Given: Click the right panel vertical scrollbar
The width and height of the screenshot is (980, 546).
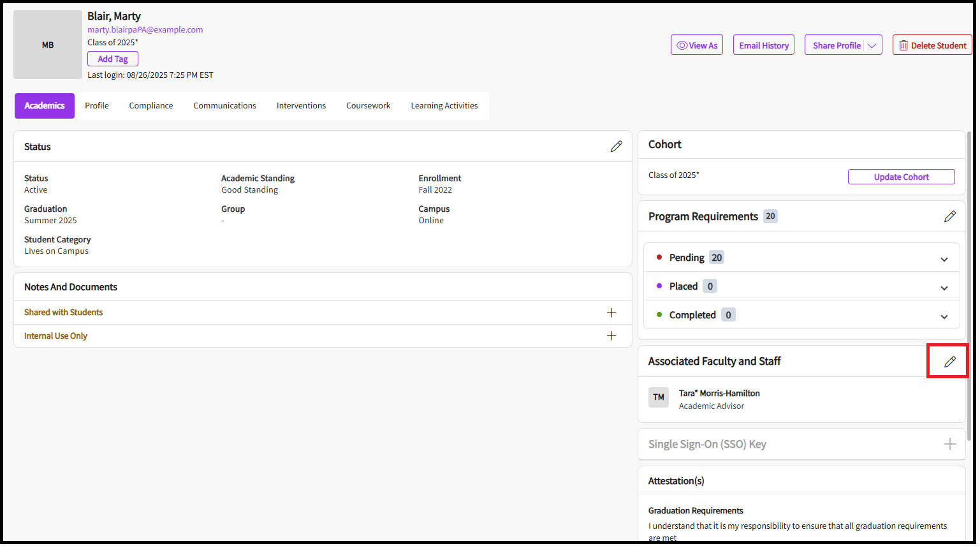Looking at the screenshot, I should tap(969, 287).
